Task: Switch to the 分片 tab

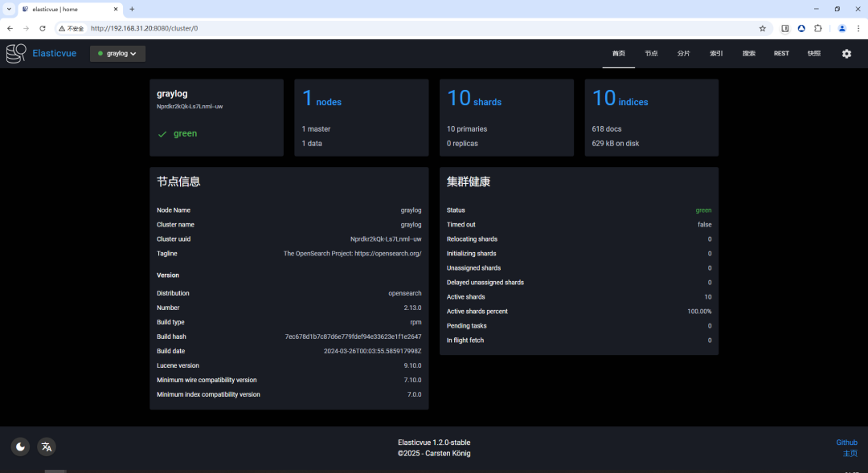Action: point(684,54)
